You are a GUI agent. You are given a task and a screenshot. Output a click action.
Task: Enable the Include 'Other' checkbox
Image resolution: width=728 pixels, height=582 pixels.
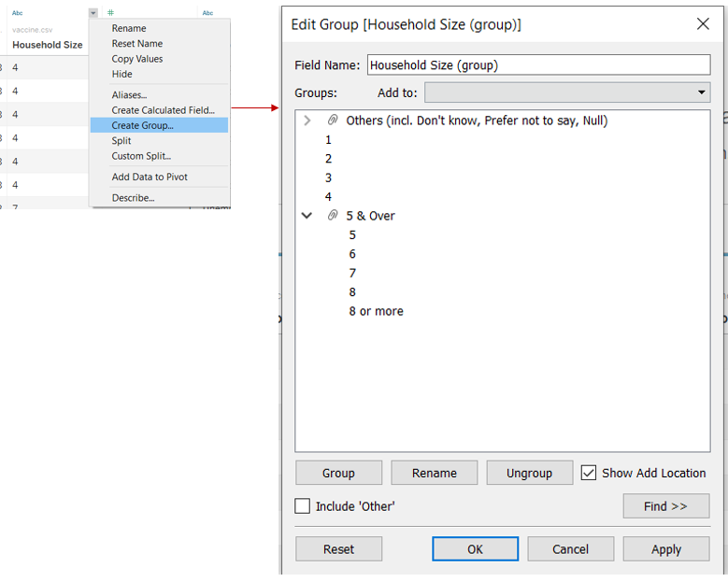click(303, 506)
